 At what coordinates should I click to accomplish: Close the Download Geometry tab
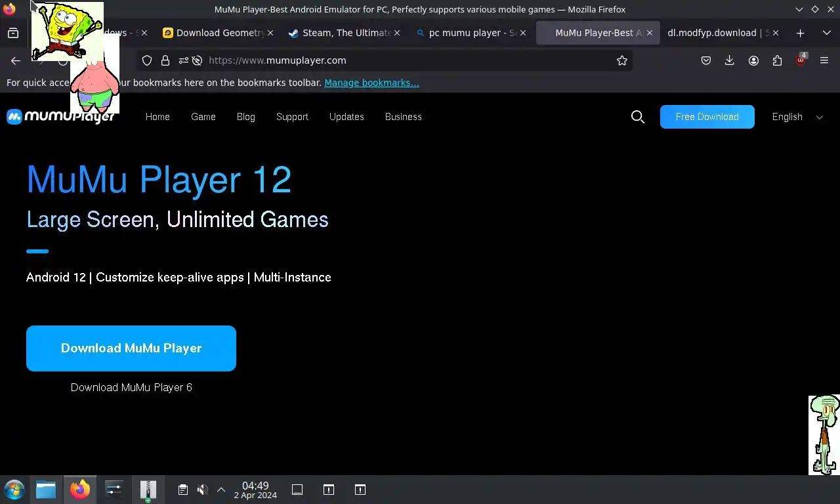tap(270, 33)
